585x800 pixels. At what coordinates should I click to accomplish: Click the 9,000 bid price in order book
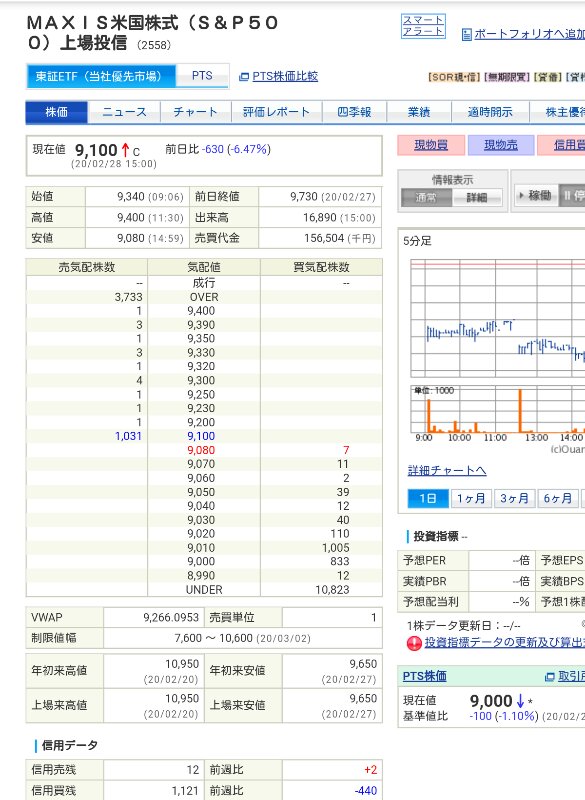[201, 561]
